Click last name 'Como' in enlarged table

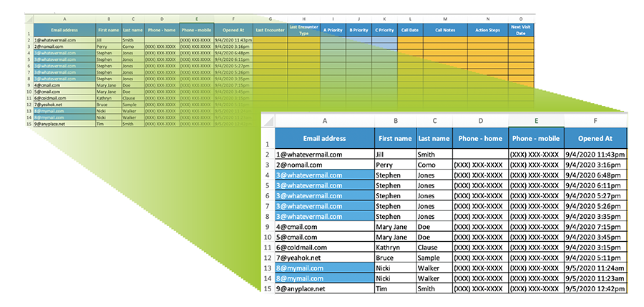click(x=435, y=165)
